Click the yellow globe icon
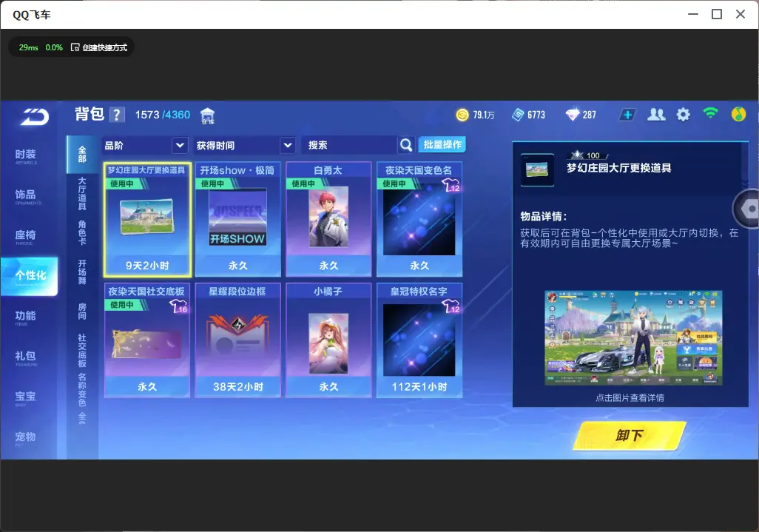759x532 pixels. click(738, 114)
